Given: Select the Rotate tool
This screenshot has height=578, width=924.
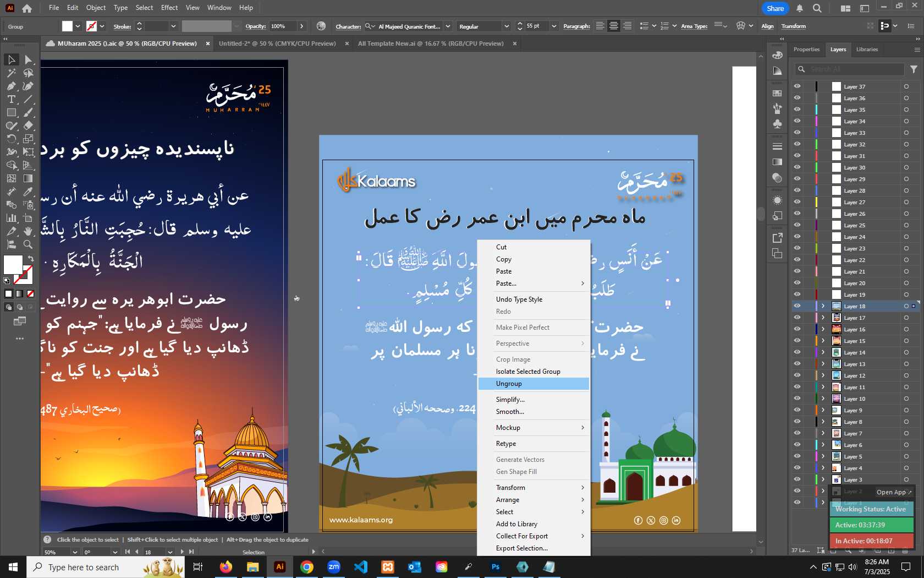Looking at the screenshot, I should pos(11,139).
